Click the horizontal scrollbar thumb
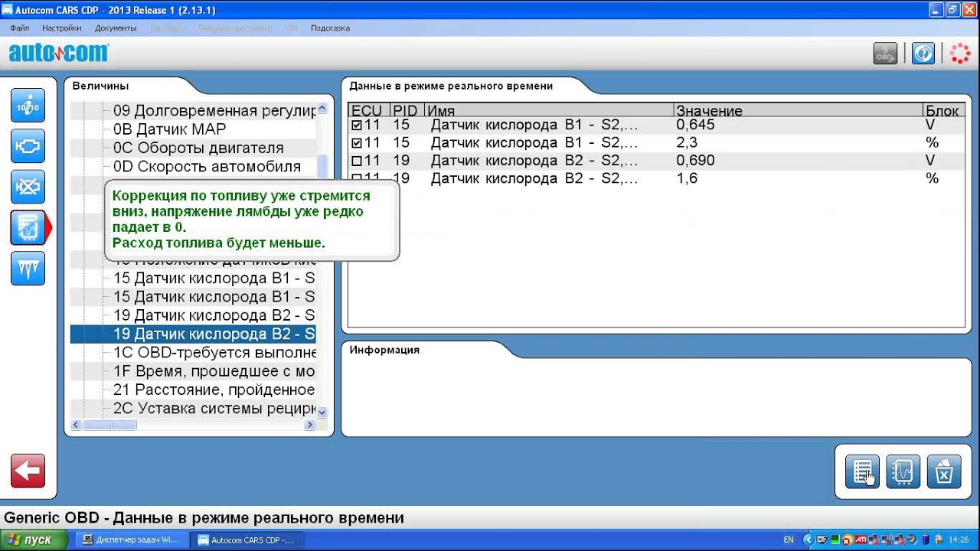This screenshot has width=980, height=551. coord(109,425)
